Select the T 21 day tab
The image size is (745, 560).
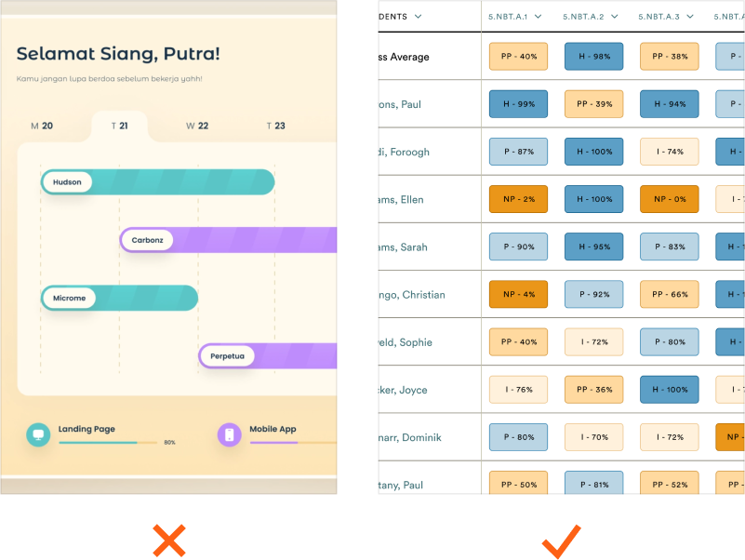119,126
